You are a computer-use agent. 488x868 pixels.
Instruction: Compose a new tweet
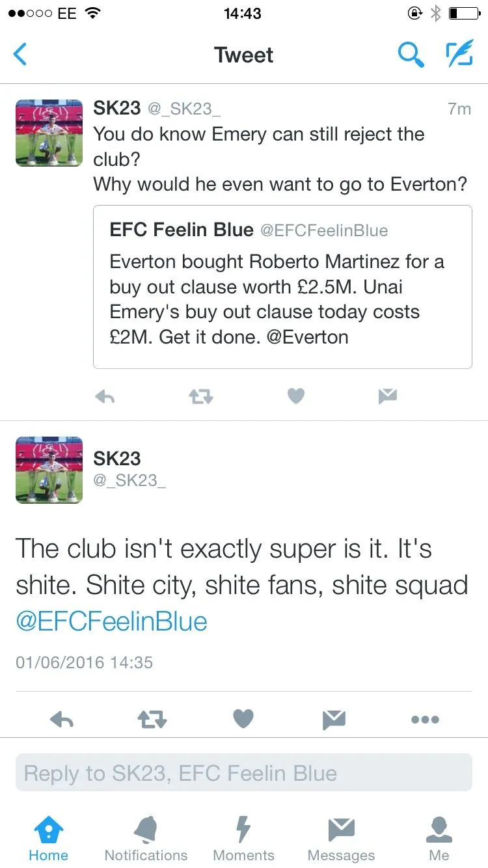[459, 55]
